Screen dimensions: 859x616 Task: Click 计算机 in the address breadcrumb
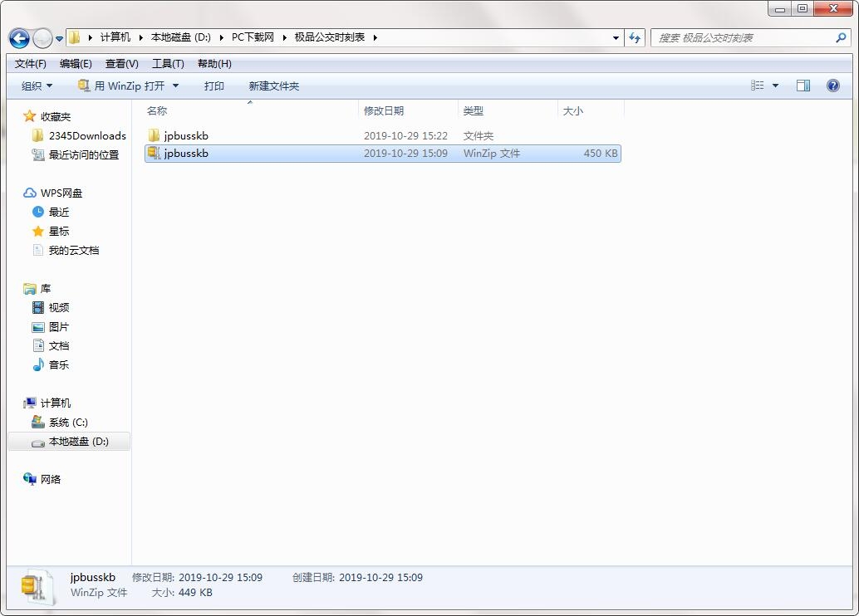pyautogui.click(x=115, y=37)
